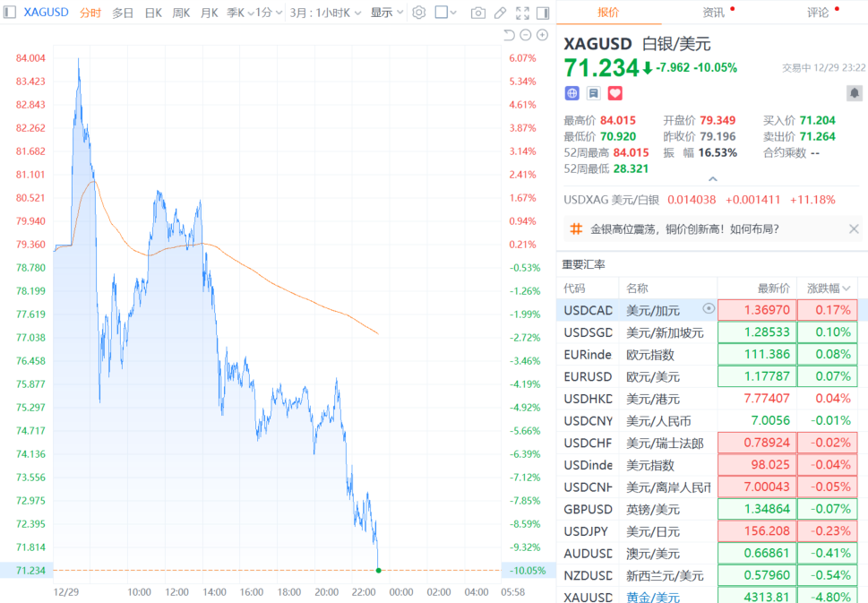Click the target icon in USDCAD row
This screenshot has height=603, width=868.
[x=709, y=308]
